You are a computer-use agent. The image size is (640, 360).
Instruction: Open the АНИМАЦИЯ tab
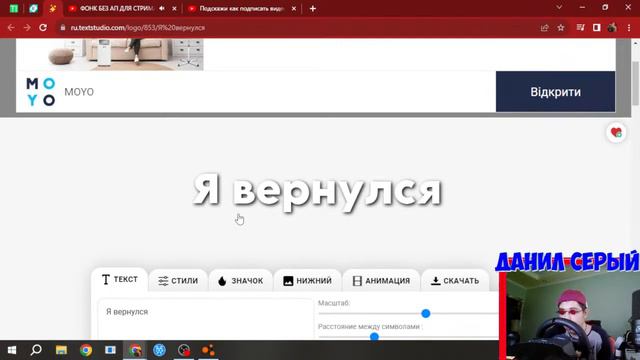point(381,281)
